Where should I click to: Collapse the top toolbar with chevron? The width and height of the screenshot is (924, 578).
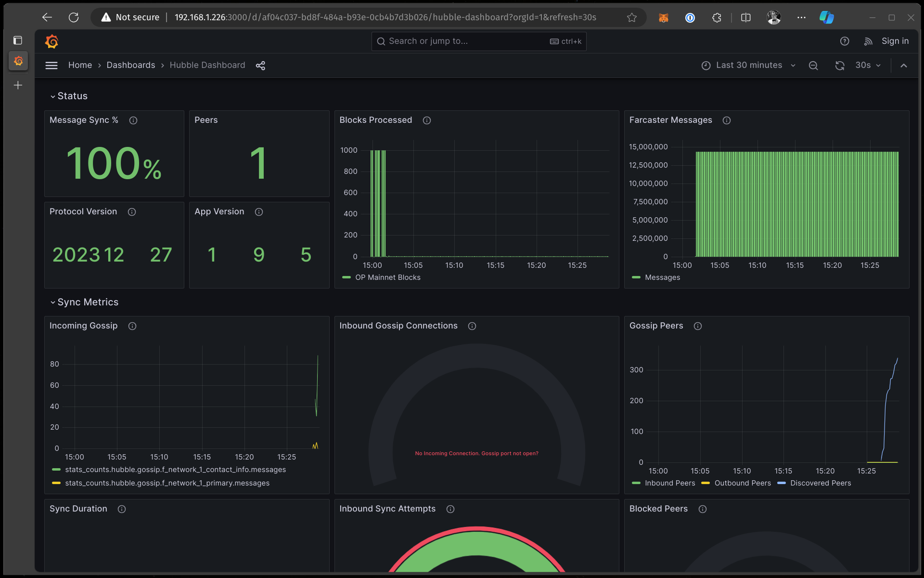click(904, 66)
